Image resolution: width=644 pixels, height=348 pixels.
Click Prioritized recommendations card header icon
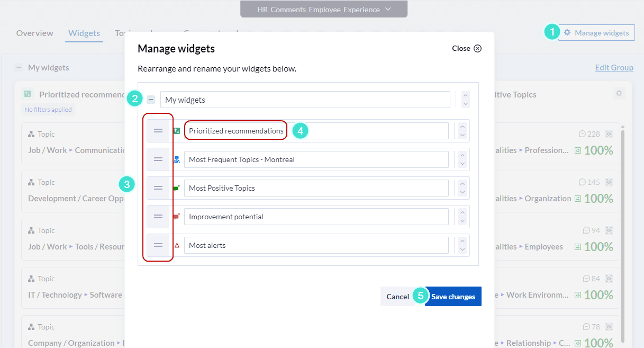27,94
